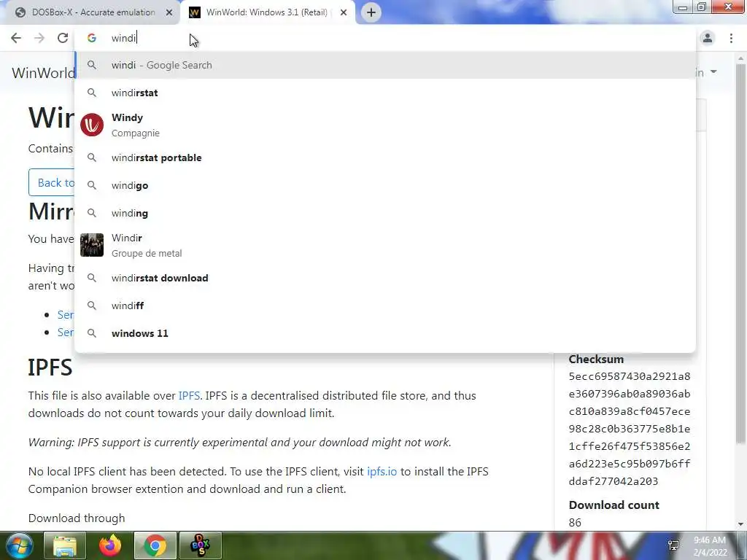Choose the 'windiff' suggestion
Viewport: 747px width, 560px height.
pyautogui.click(x=385, y=306)
